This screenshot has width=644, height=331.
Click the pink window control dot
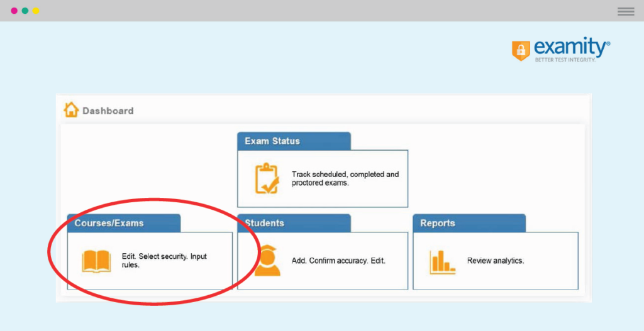14,11
